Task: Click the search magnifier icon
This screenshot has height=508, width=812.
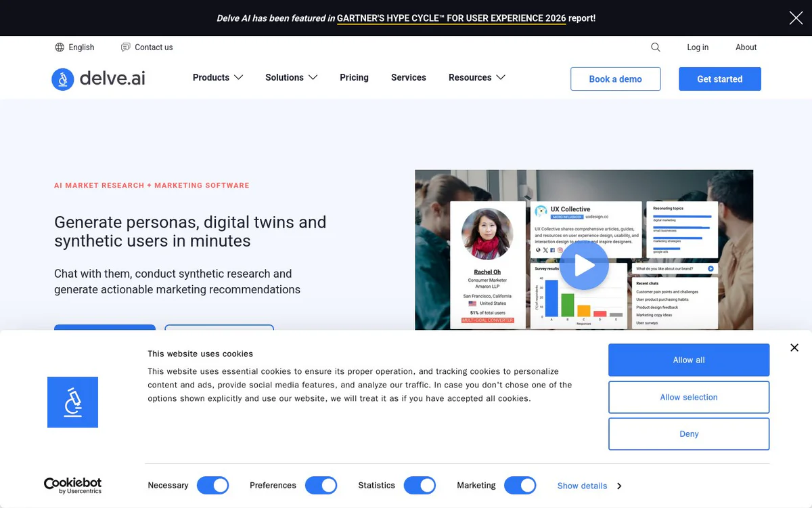Action: pos(655,47)
